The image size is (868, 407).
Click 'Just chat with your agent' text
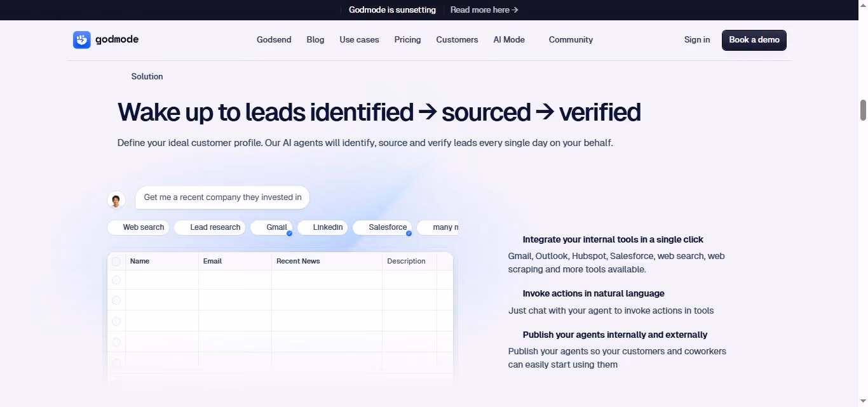611,310
